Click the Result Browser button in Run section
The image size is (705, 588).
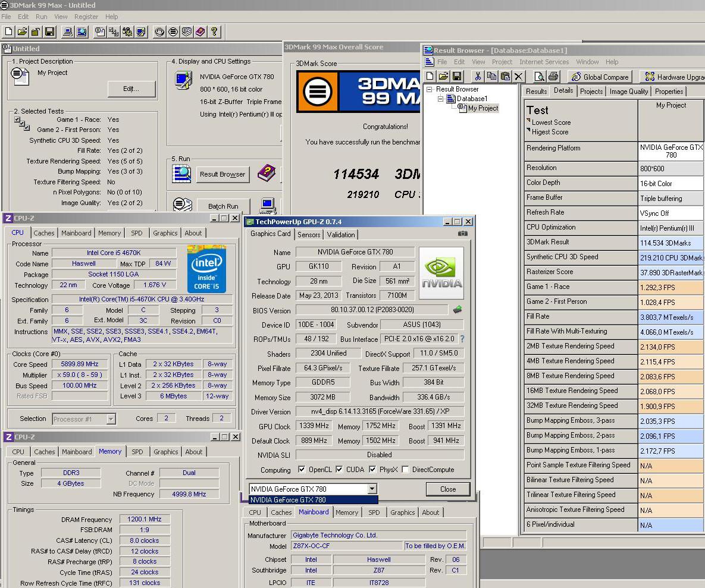point(223,174)
